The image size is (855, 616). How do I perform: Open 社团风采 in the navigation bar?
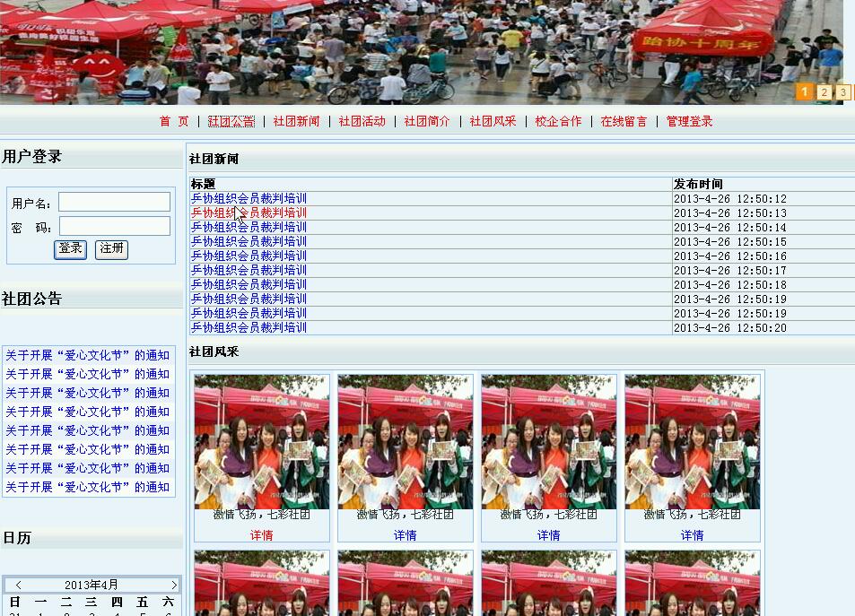tap(493, 121)
